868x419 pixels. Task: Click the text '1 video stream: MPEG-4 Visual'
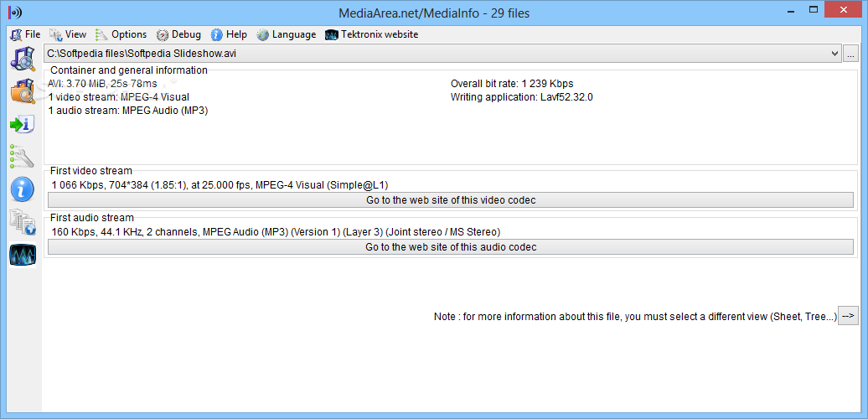tap(118, 97)
